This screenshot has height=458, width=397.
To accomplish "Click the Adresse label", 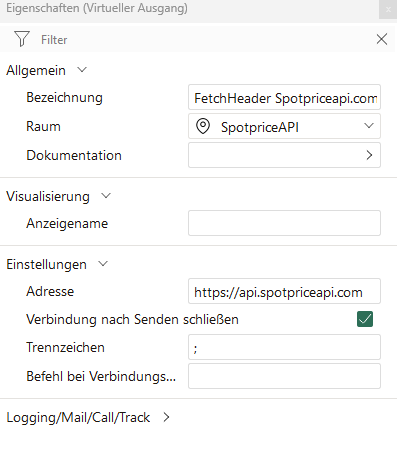I will click(x=50, y=291).
